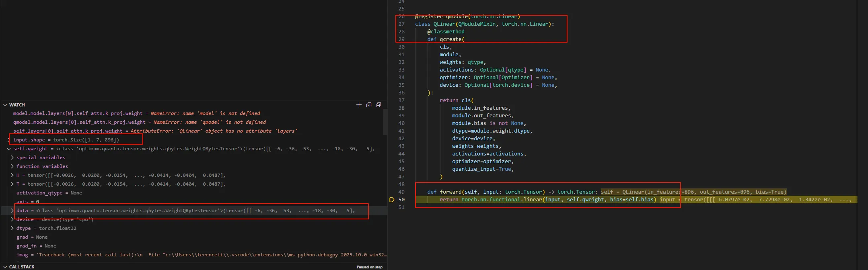This screenshot has height=270, width=868.
Task: Click 'weights: qtype,' parameter line
Action: point(463,62)
